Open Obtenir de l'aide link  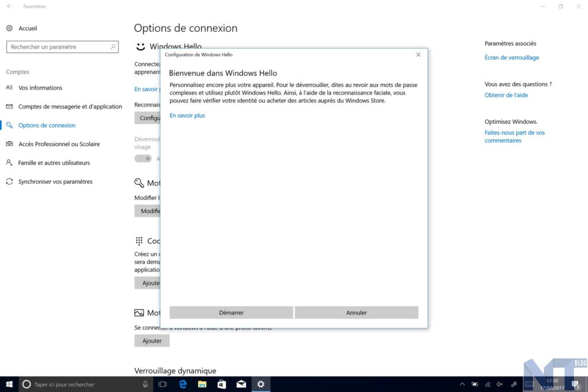(506, 95)
